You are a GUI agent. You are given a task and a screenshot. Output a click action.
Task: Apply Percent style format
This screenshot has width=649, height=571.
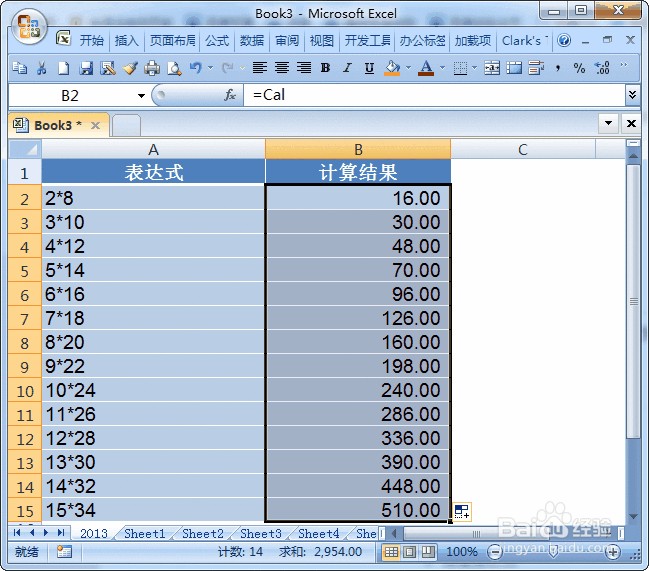pos(579,67)
